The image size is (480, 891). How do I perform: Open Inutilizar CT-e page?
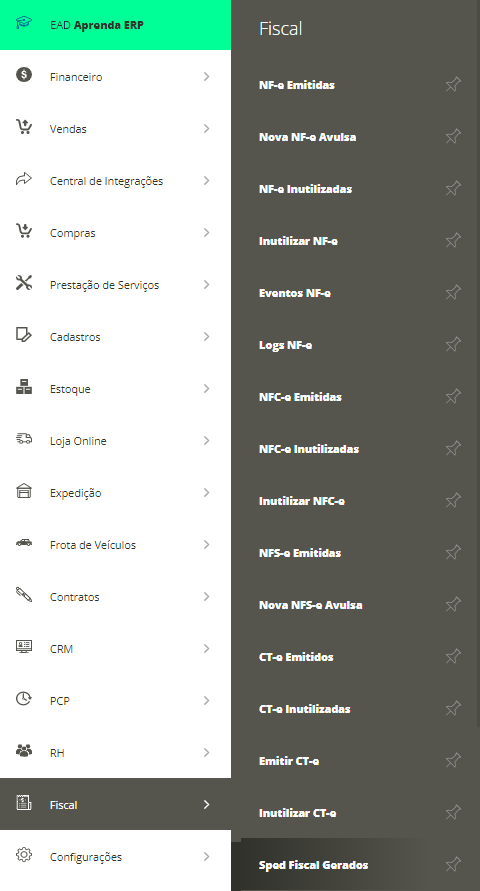point(298,813)
